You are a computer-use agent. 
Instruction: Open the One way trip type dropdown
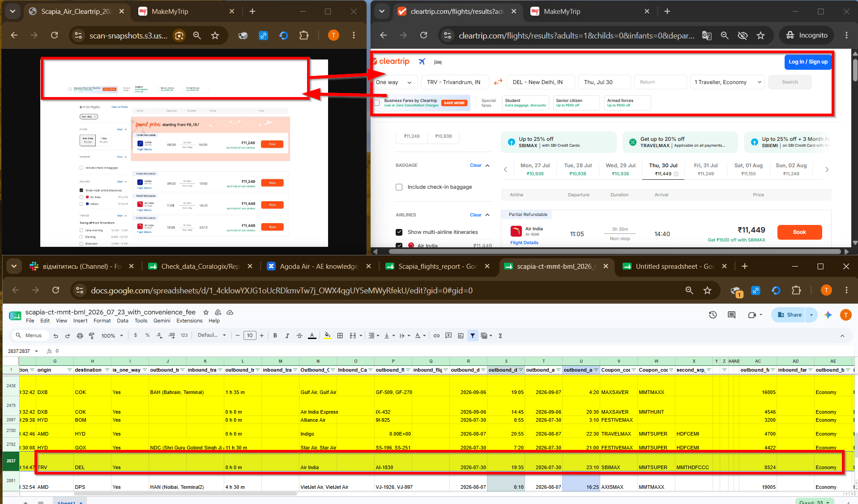394,82
